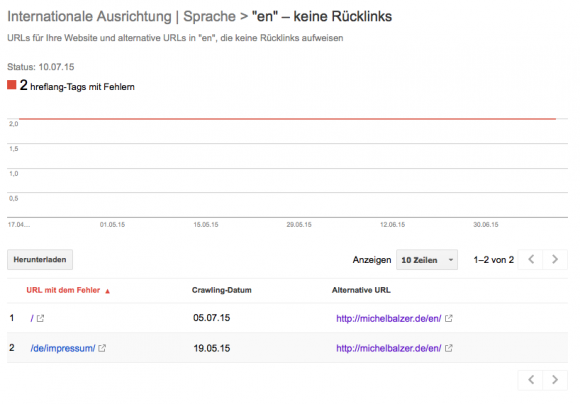This screenshot has height=404, width=580.
Task: Sort by Crawling-Datum column header
Action: (222, 290)
